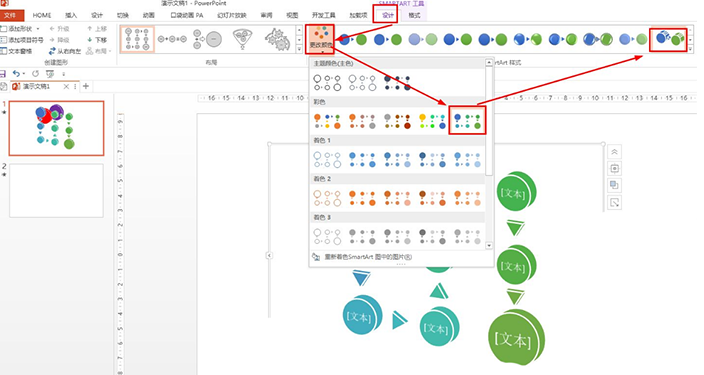704x375 pixels.
Task: Click the double-chevron icon beside the SmartArt frame
Action: coord(614,152)
